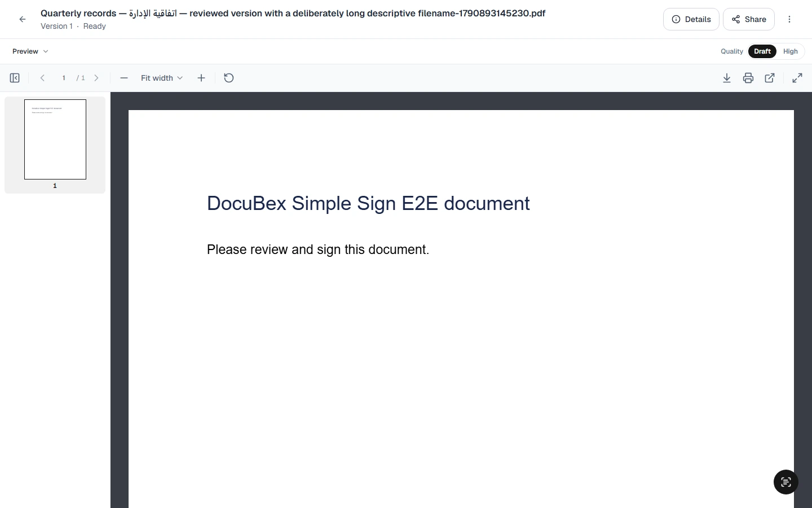Print the document
This screenshot has width=812, height=508.
[x=748, y=78]
